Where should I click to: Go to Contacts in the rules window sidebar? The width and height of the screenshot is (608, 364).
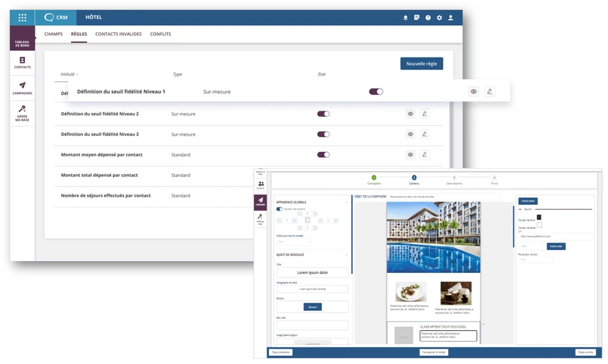[22, 63]
